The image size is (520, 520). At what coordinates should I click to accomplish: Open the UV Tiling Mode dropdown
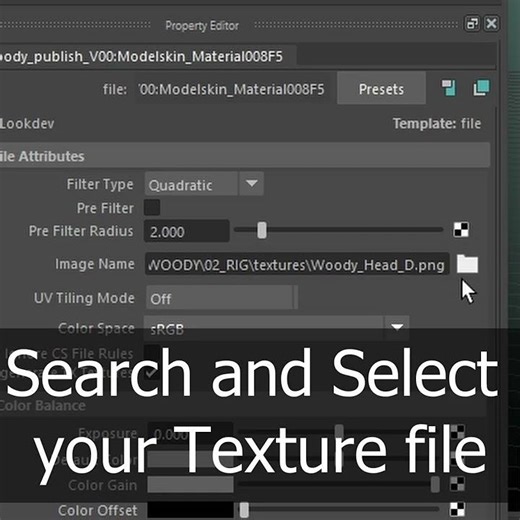tap(222, 298)
